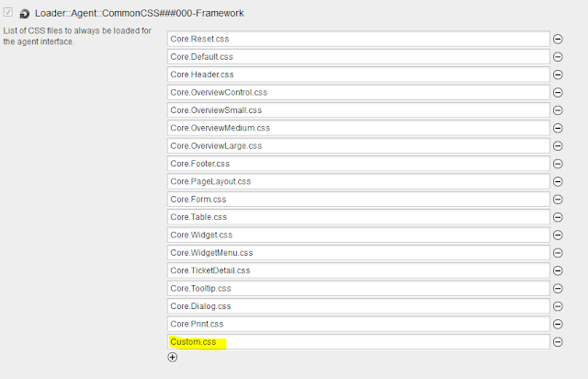This screenshot has width=588, height=379.
Task: Remove the Core.WidgetMenu.css entry
Action: [x=558, y=253]
